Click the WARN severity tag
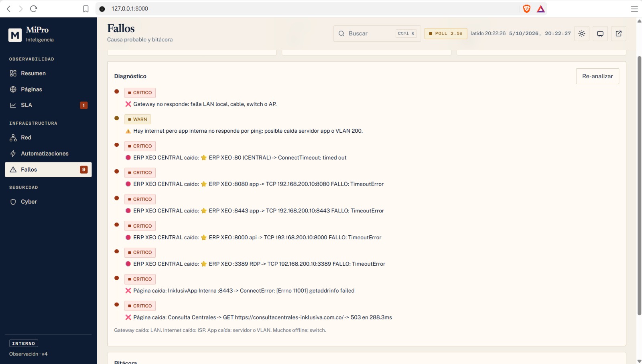 point(138,119)
